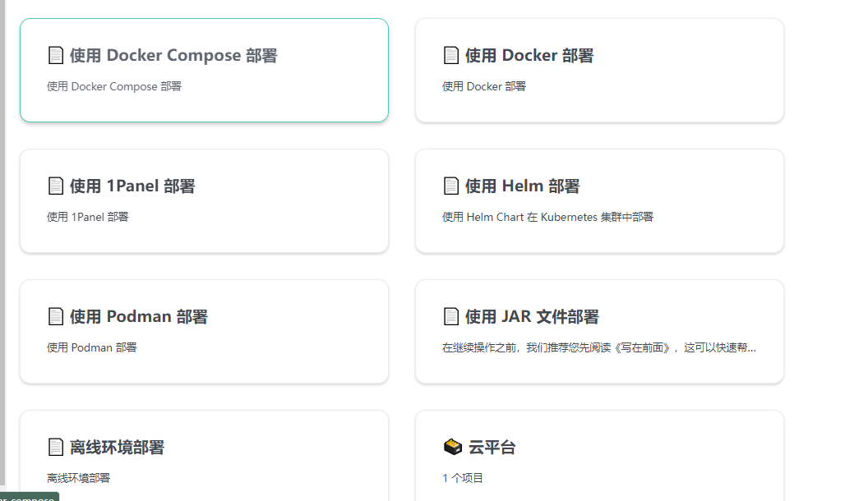Screen dimensions: 868x501
Task: Open the 云平台 category title
Action: click(x=492, y=447)
